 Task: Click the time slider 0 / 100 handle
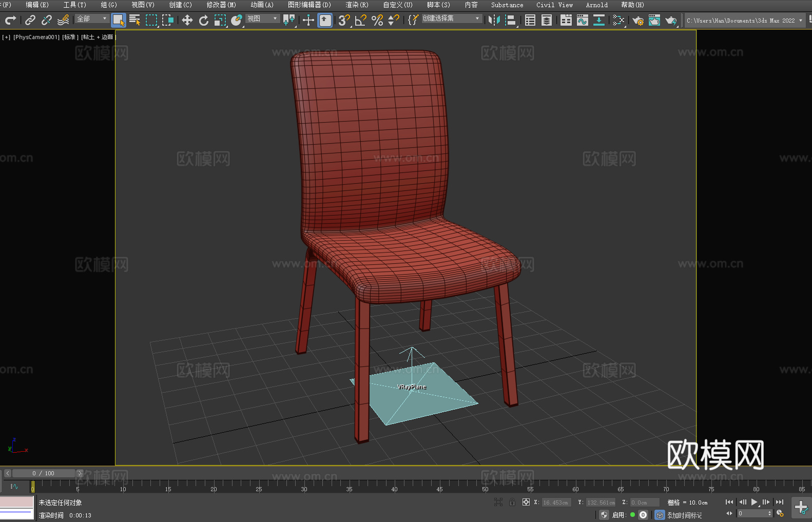pyautogui.click(x=44, y=473)
